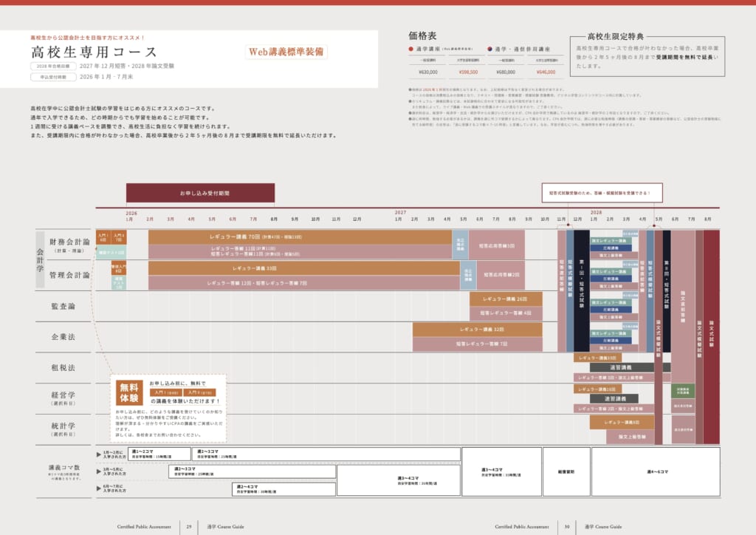Click the arrow beside 3月〜5月に入学された方
Viewport: 756px width, 535px height.
point(99,471)
